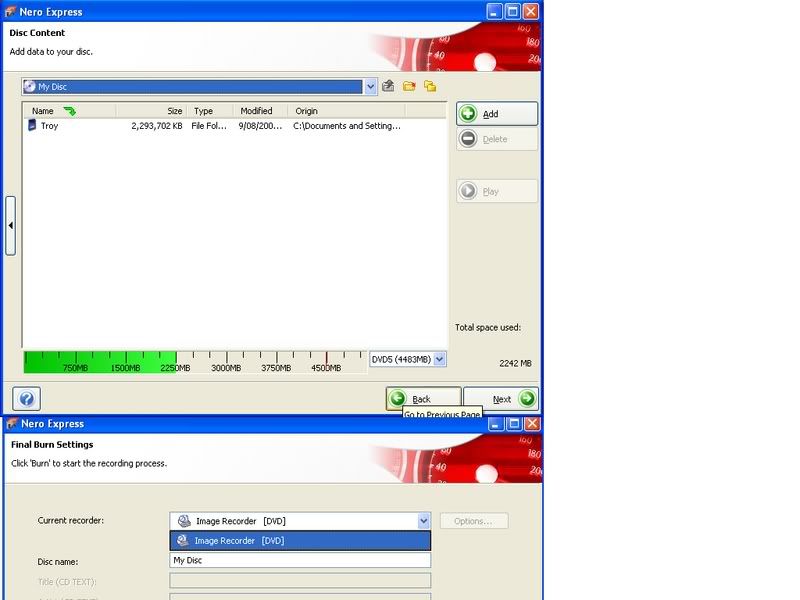This screenshot has width=800, height=600.
Task: Click the green sort arrow in Name header
Action: (70, 111)
